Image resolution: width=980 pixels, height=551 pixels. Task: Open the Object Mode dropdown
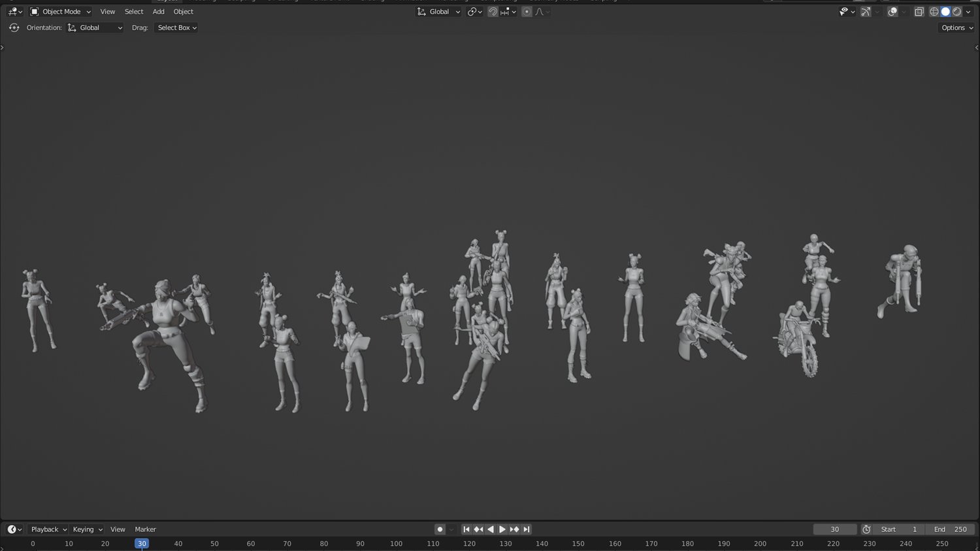click(61, 12)
